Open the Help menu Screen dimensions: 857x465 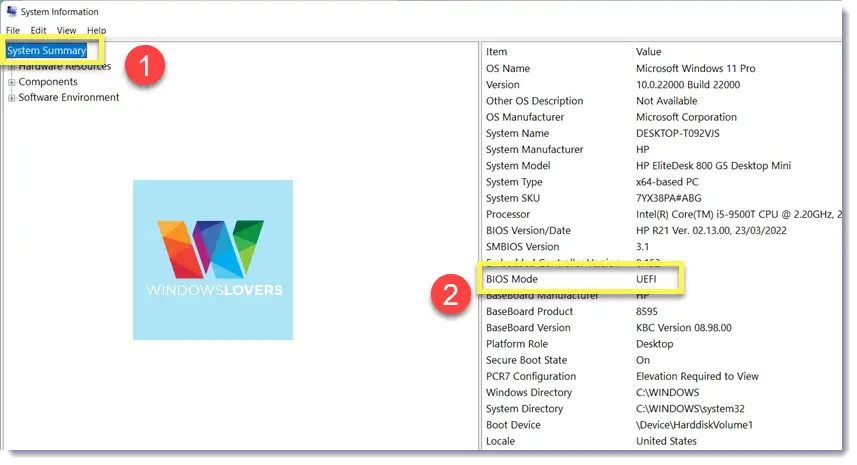(x=96, y=31)
